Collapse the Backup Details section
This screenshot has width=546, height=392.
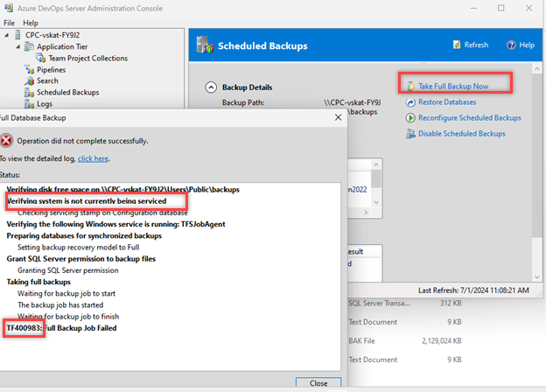click(210, 87)
